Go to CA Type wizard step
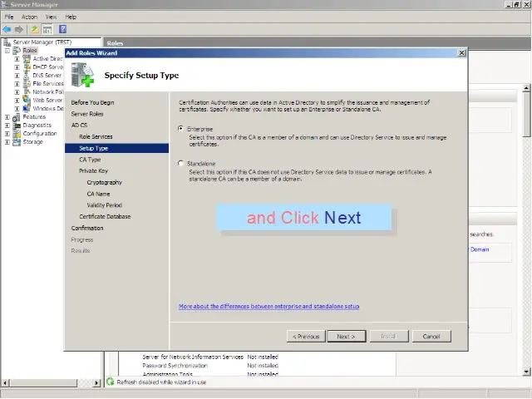Screen dimensions: 532x399 pyautogui.click(x=90, y=160)
